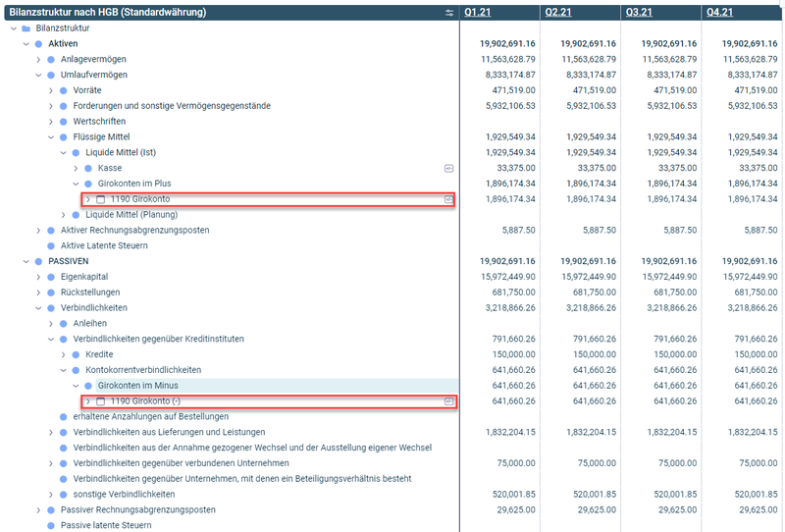The image size is (785, 532).
Task: Click the formula icon beside 1190 Girokonto (-)
Action: 448,401
